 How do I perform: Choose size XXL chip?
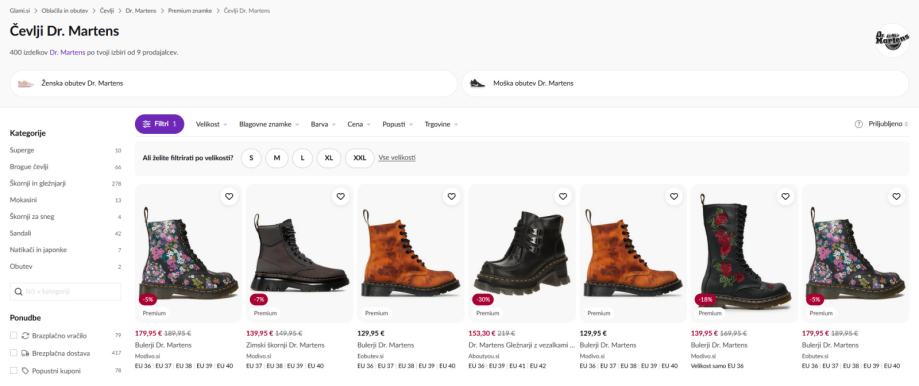point(360,158)
